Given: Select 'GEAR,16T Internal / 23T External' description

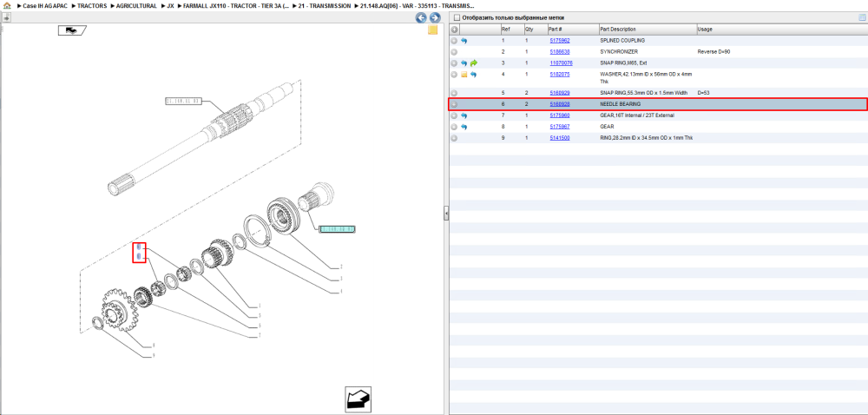Looking at the screenshot, I should (x=637, y=115).
